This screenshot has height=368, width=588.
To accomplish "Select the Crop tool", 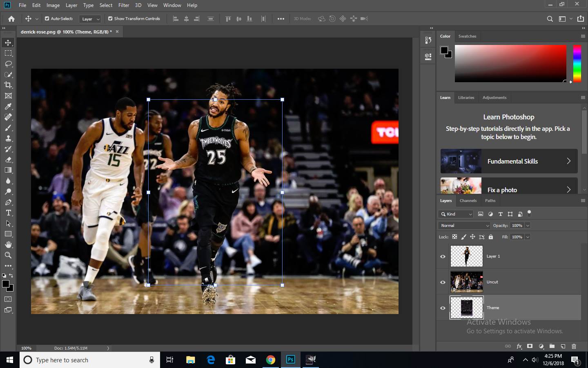I will tap(8, 85).
